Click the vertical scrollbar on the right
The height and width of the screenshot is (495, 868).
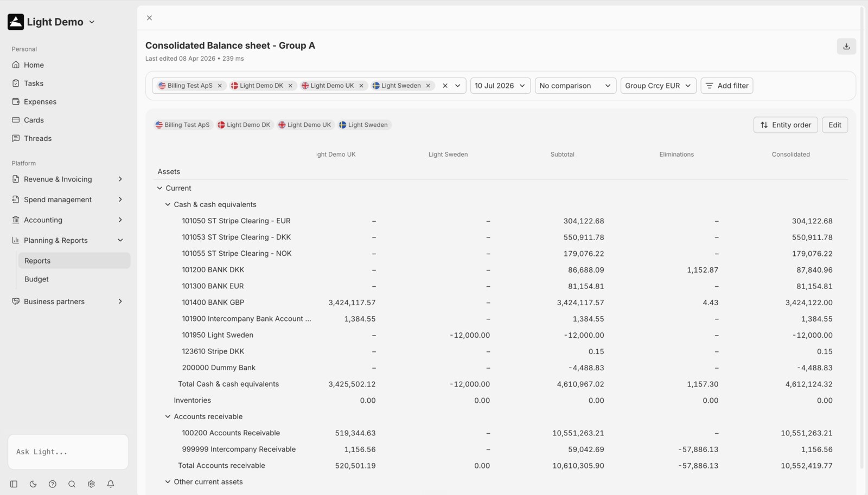(862, 237)
